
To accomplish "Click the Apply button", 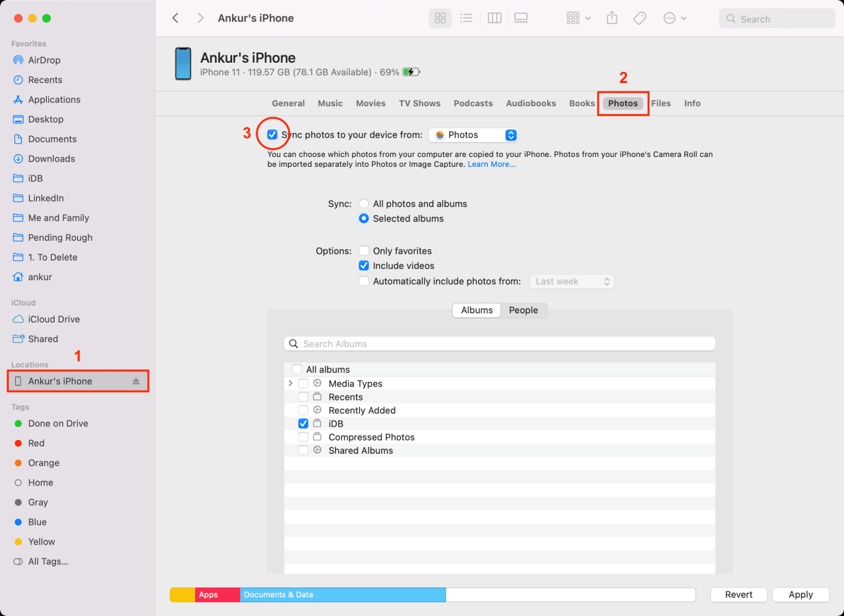I will 801,594.
